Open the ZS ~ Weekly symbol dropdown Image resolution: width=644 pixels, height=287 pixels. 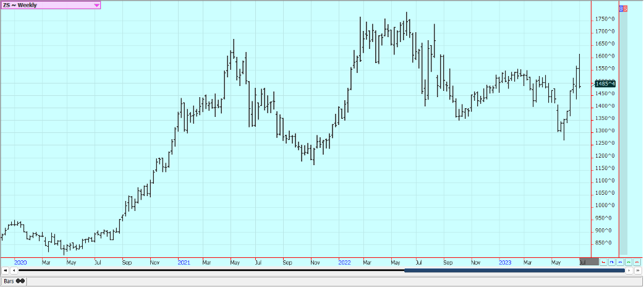(96, 5)
